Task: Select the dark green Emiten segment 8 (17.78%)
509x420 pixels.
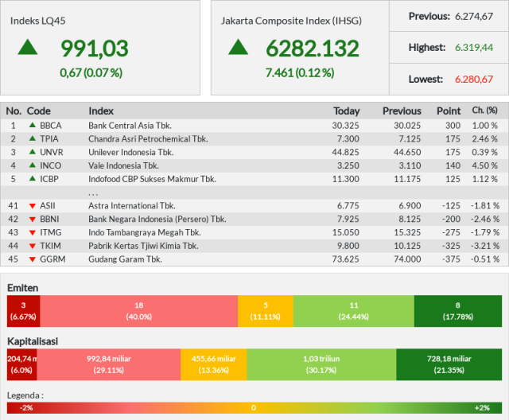Action: click(x=458, y=311)
